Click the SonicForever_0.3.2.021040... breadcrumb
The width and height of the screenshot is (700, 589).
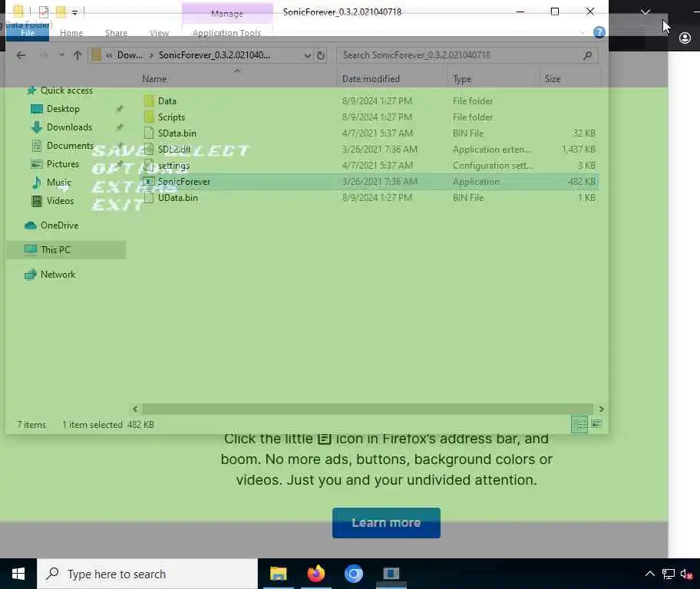[x=214, y=55]
